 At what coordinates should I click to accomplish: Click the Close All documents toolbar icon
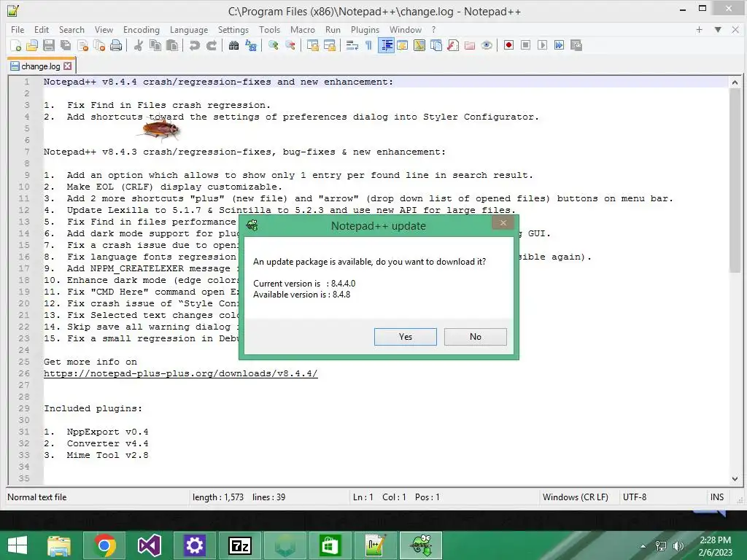pyautogui.click(x=99, y=45)
